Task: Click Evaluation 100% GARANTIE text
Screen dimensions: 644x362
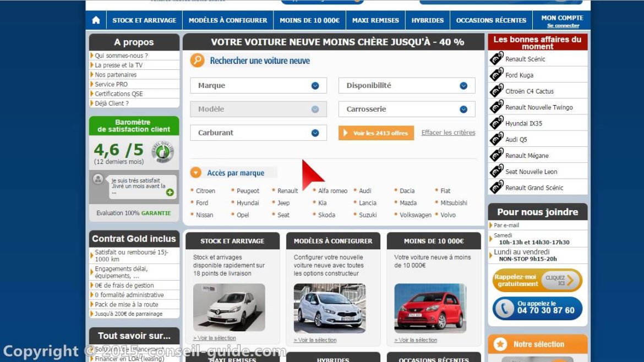Action: point(134,213)
